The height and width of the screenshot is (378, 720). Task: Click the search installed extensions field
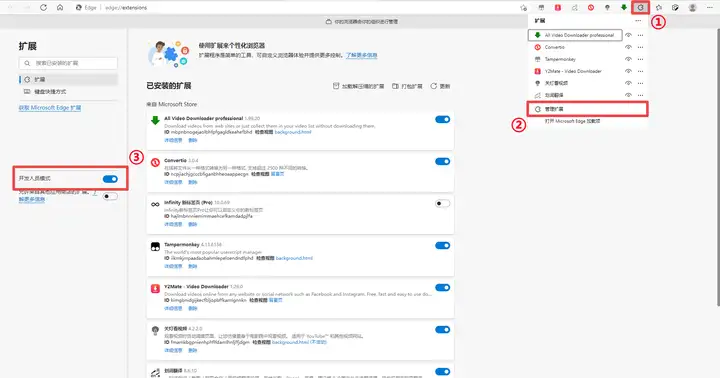68,63
